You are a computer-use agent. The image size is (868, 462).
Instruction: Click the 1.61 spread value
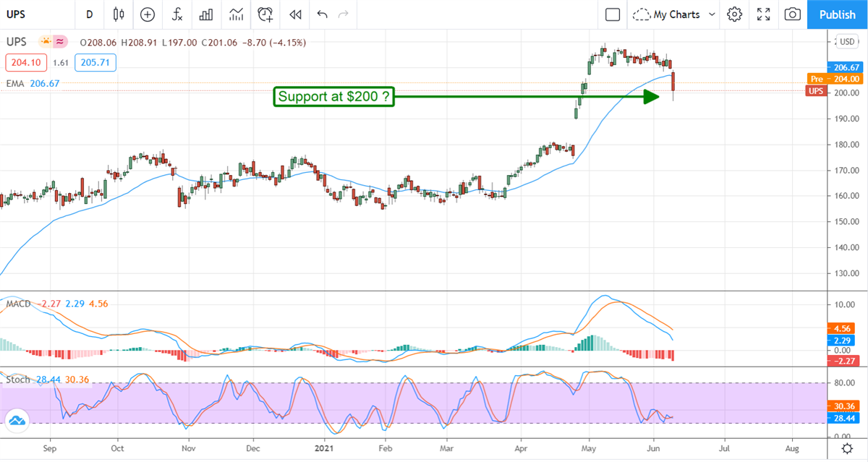point(61,63)
